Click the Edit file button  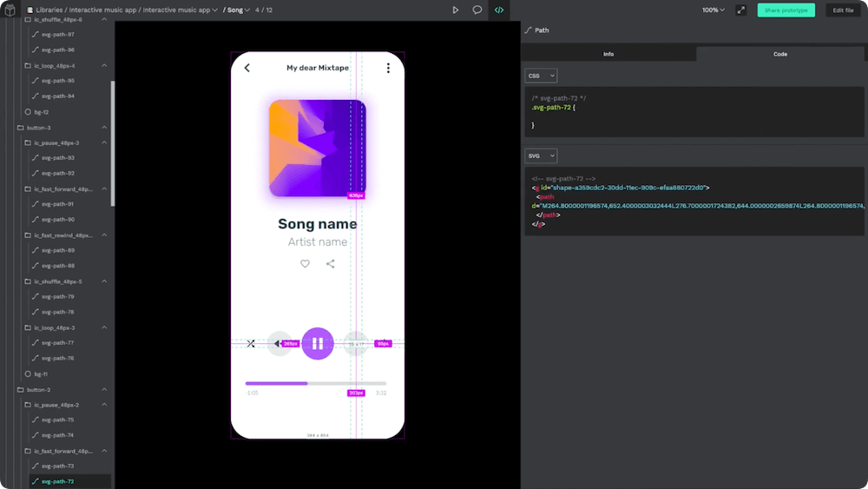[x=843, y=10]
